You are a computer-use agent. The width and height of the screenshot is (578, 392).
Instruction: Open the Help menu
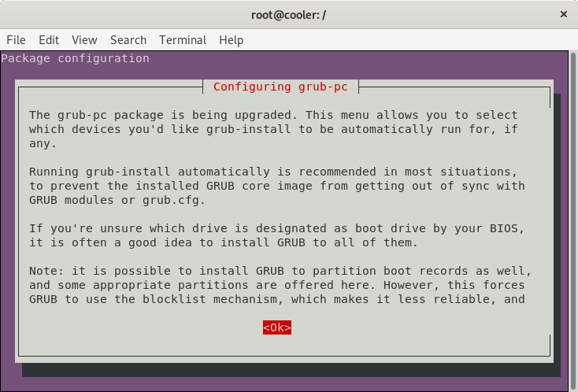[x=232, y=40]
